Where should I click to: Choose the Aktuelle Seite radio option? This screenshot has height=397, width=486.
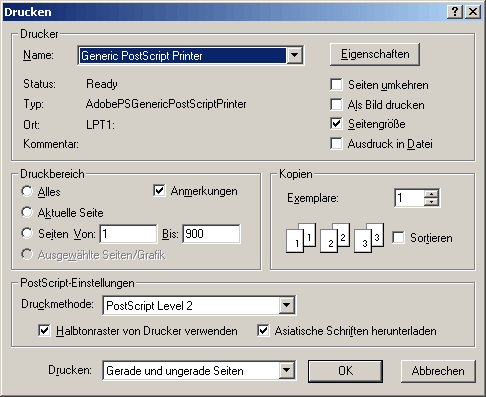point(27,212)
